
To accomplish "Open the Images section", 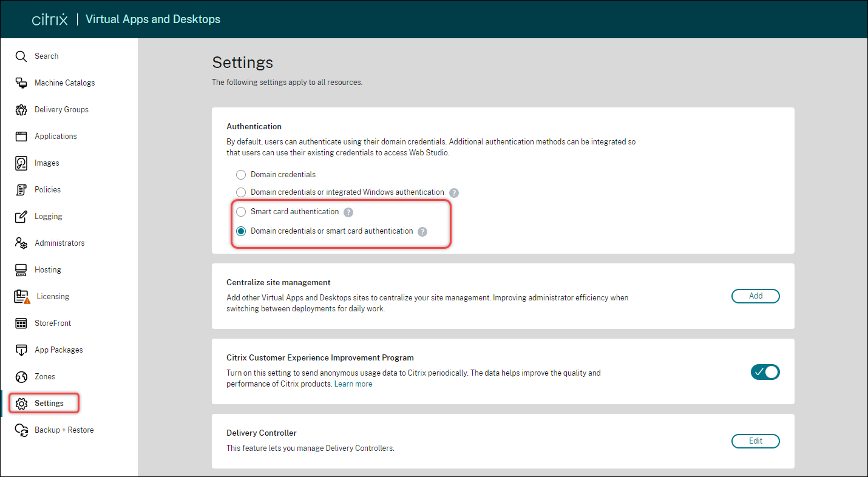I will coord(48,163).
